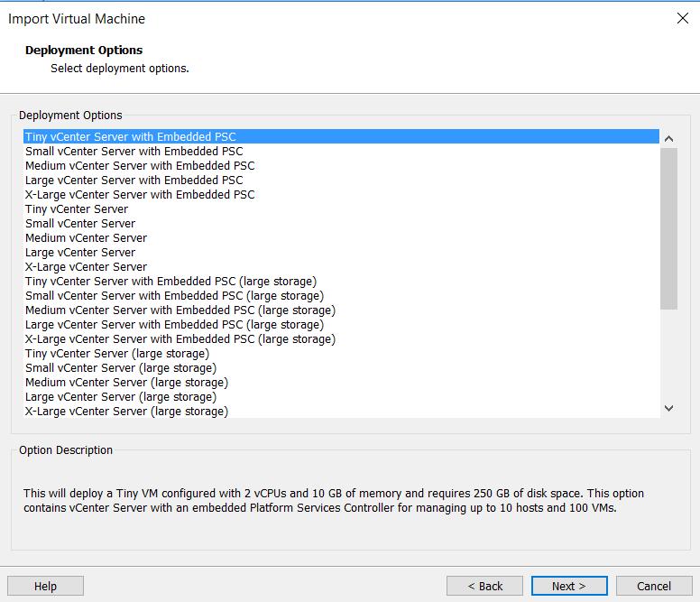
Task: Choose Medium vCenter Server with Embedded PSC (large storage)
Action: 341,310
